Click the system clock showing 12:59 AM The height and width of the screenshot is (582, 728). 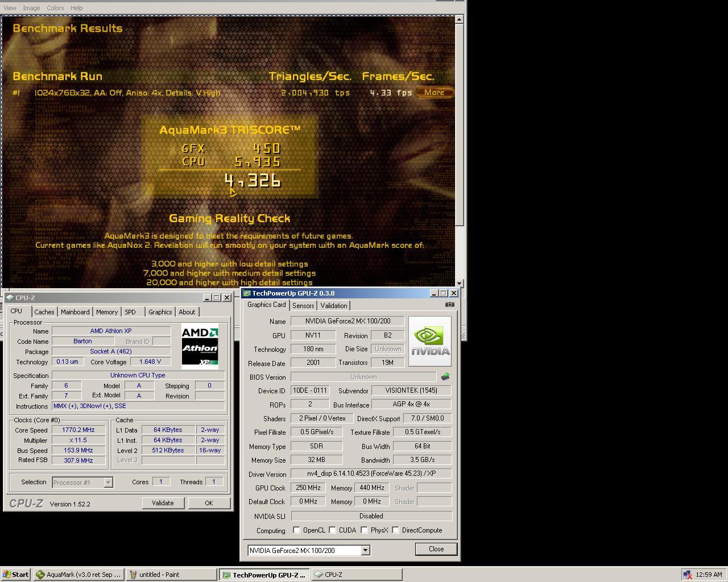coord(709,575)
